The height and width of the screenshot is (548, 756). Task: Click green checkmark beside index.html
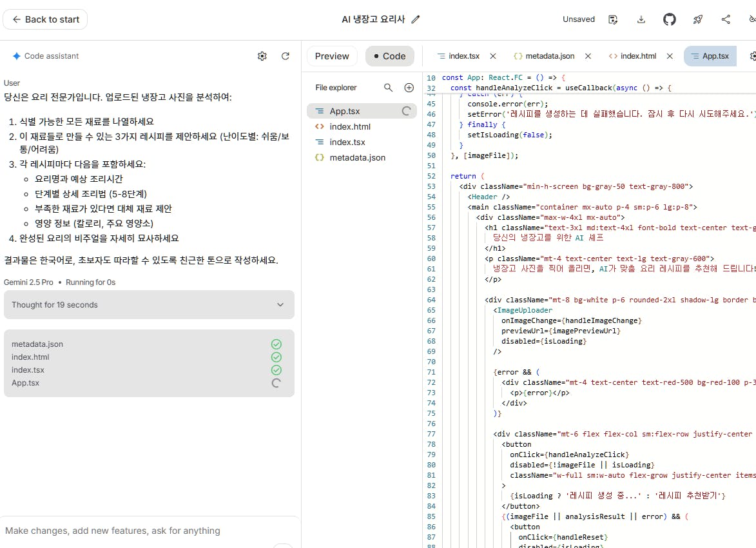(276, 357)
